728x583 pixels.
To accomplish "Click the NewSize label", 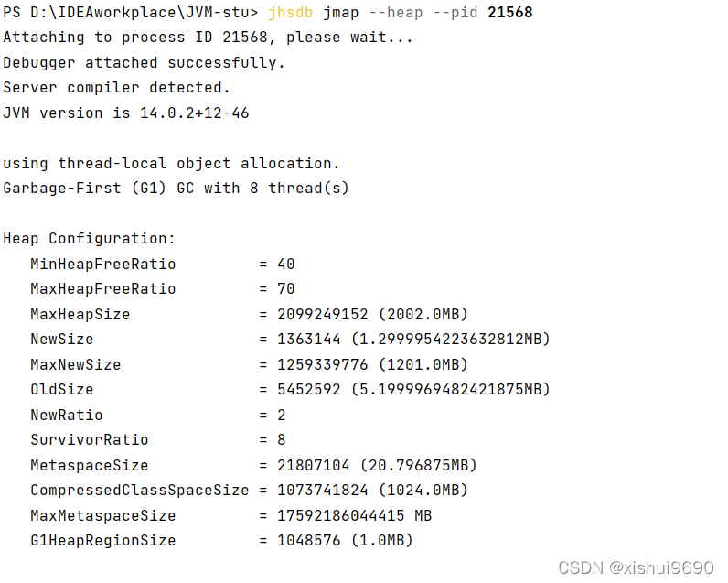I will (62, 340).
